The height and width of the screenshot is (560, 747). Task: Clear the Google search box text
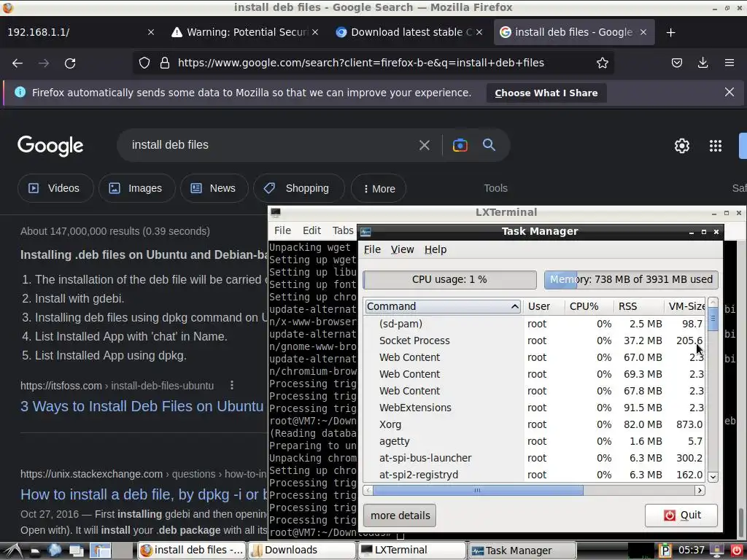coord(424,145)
